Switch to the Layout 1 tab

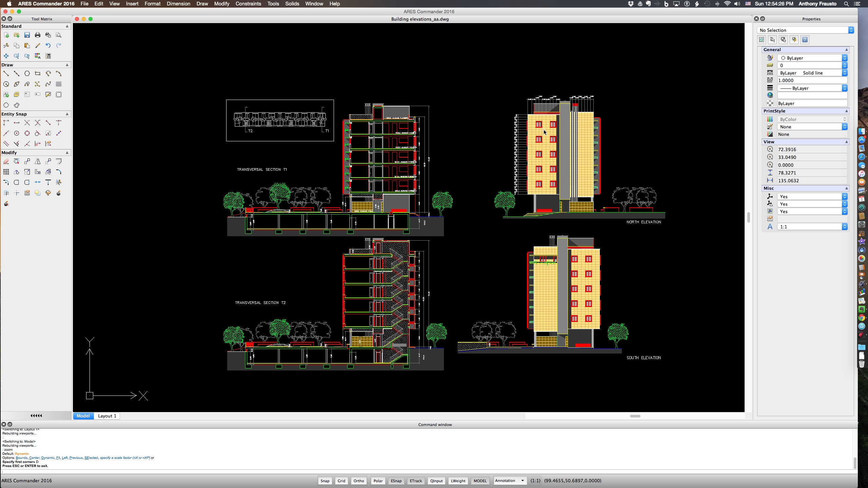(107, 416)
